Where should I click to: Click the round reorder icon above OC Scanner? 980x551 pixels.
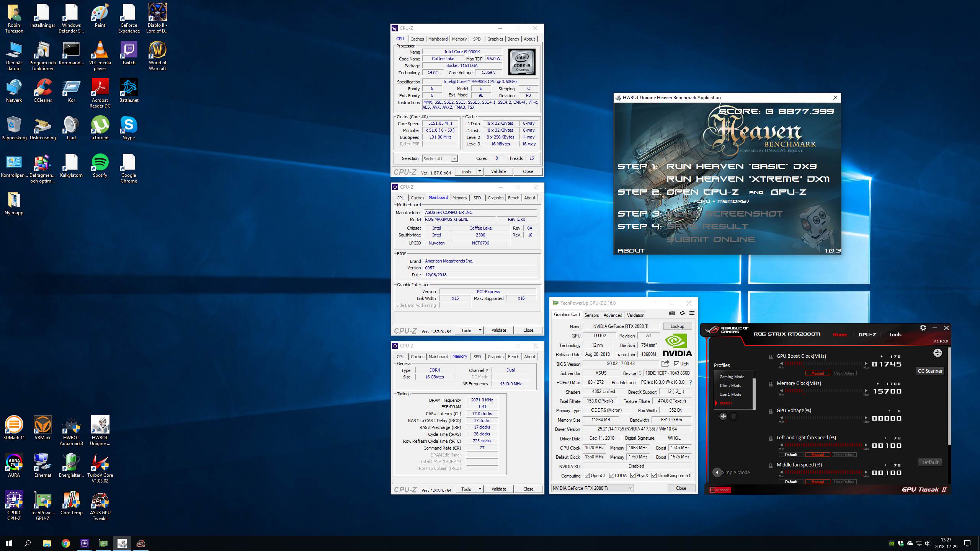coord(938,353)
